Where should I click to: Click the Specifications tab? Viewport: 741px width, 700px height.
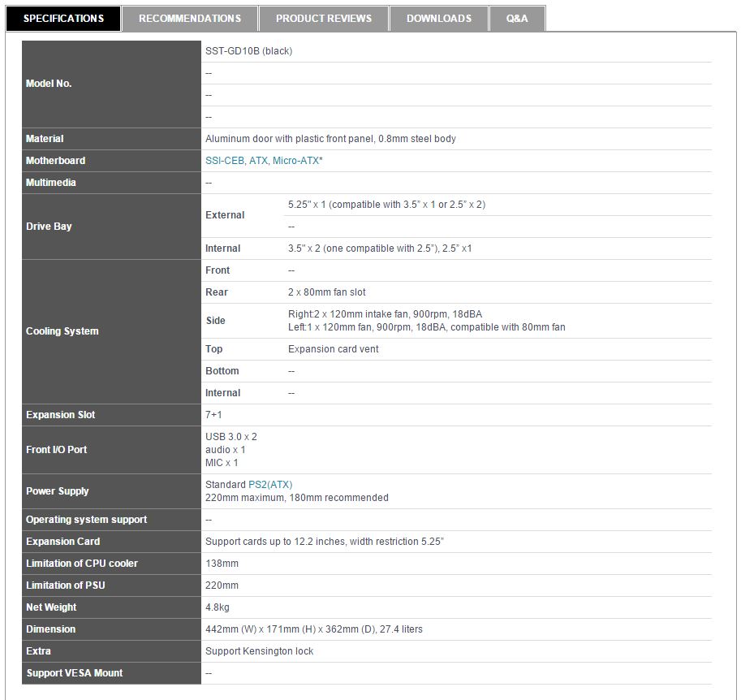63,18
